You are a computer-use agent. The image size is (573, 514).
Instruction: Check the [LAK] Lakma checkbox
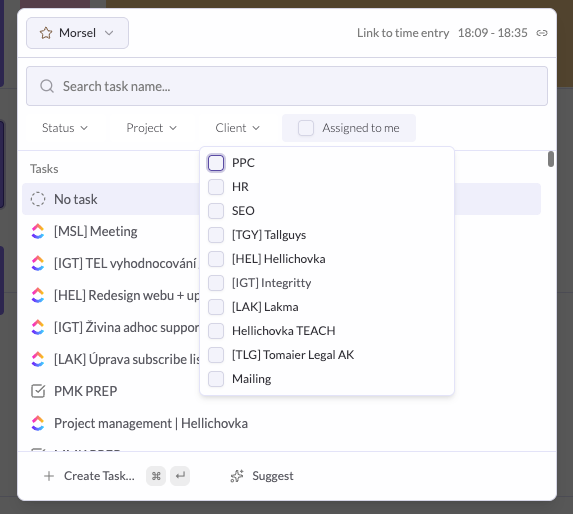point(216,307)
